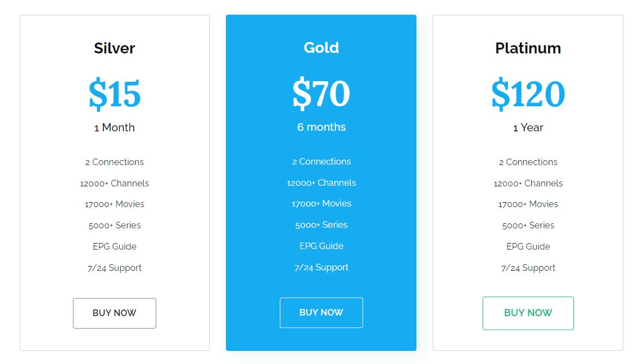Click the $15 price text
The height and width of the screenshot is (364, 644).
coord(114,94)
